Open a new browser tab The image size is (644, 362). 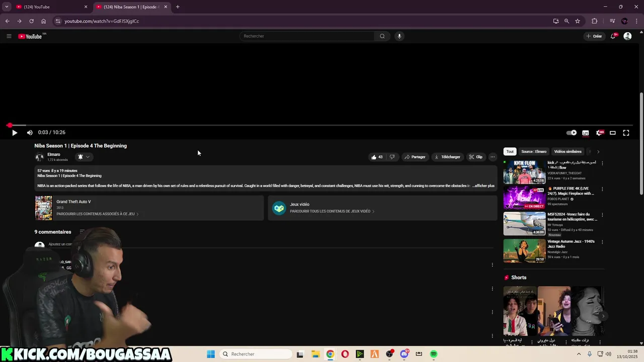[178, 7]
